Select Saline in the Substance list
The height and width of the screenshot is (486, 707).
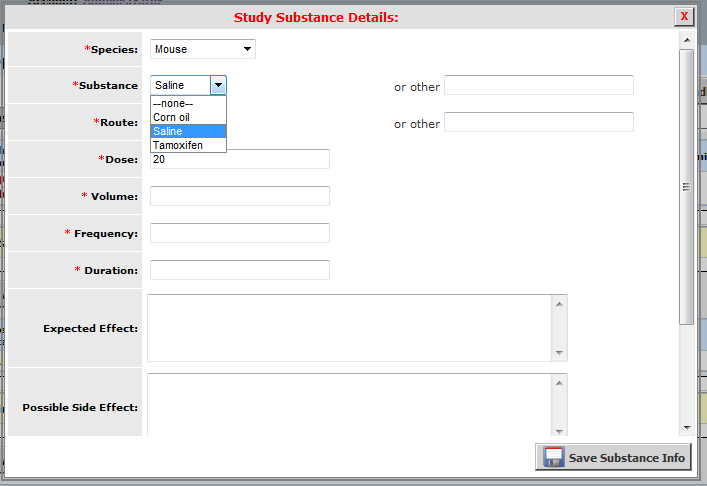(x=188, y=131)
